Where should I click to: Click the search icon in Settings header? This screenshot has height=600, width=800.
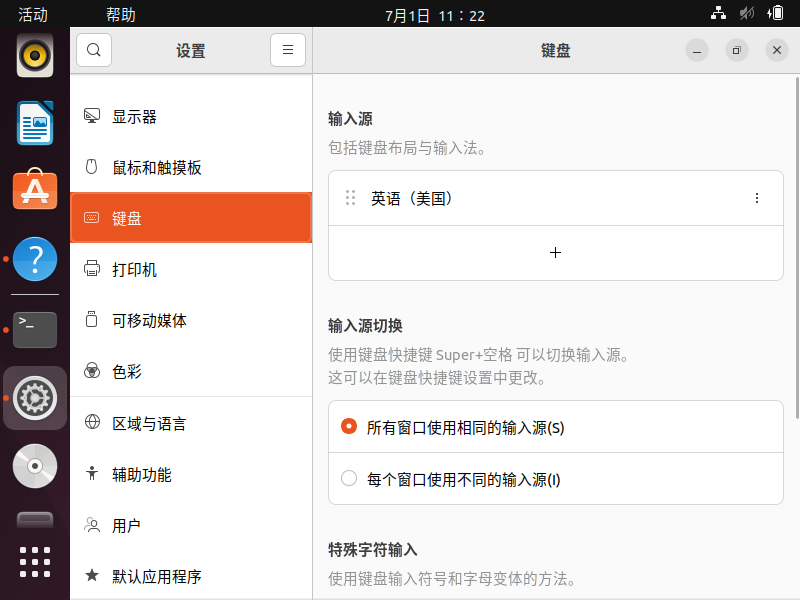93,50
